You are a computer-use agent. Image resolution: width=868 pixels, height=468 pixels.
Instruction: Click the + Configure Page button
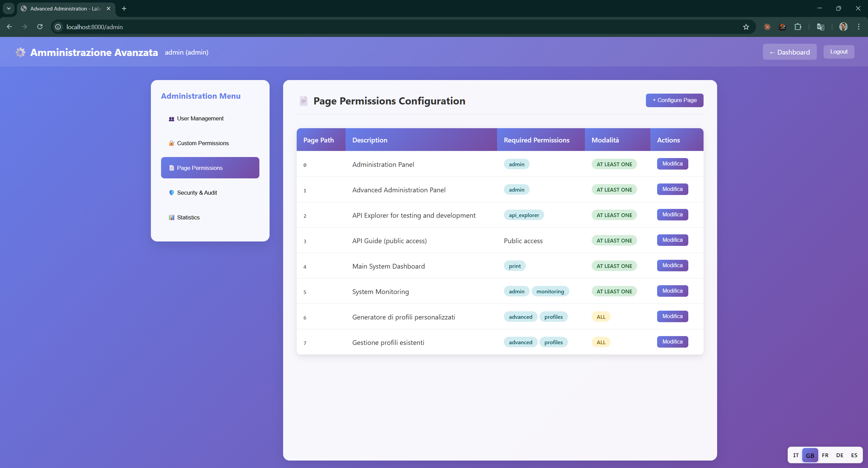point(674,100)
